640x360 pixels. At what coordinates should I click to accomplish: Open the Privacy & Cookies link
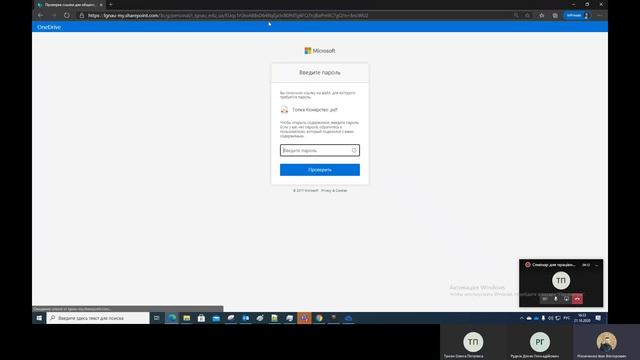(x=334, y=191)
